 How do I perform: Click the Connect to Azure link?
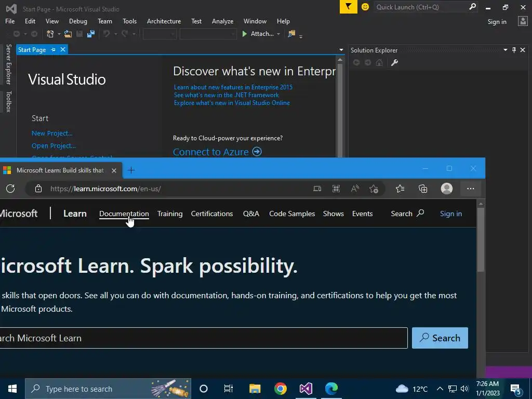tap(211, 152)
